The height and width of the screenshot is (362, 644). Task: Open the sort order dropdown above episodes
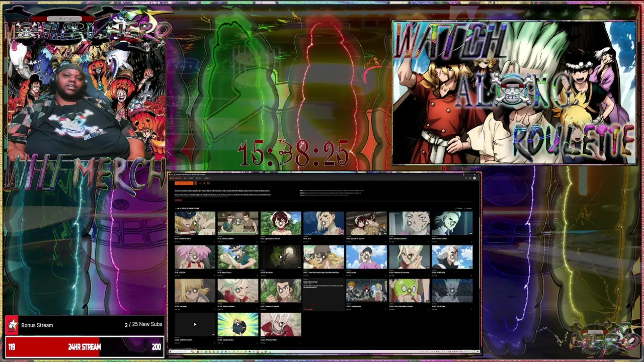[459, 209]
